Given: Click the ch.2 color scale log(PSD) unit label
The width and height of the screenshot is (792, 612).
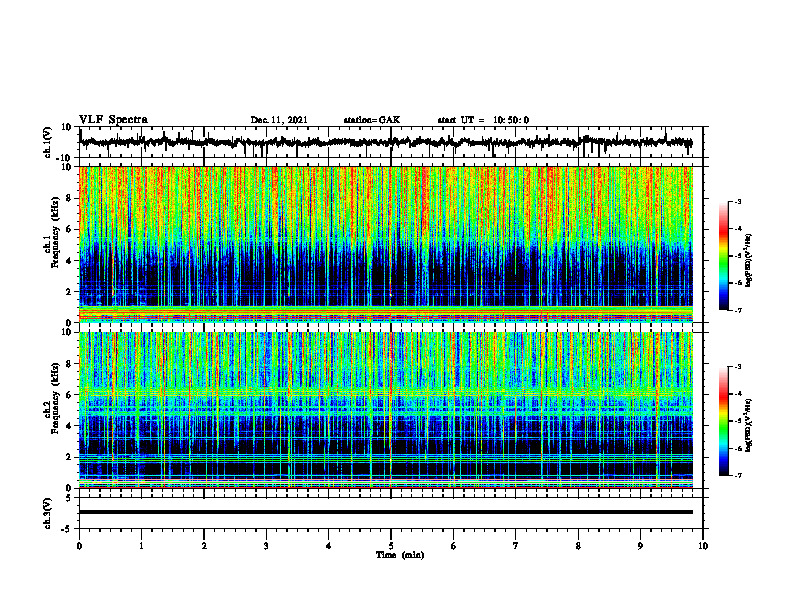Looking at the screenshot, I should 749,425.
